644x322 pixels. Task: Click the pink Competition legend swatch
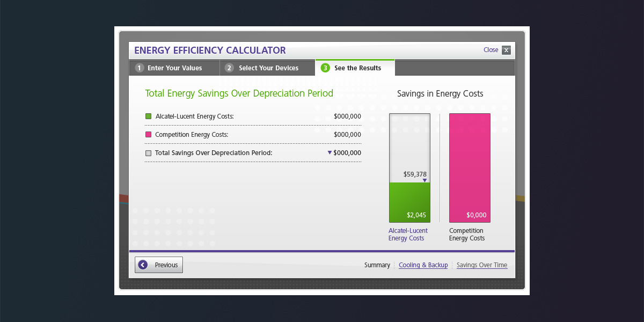149,135
